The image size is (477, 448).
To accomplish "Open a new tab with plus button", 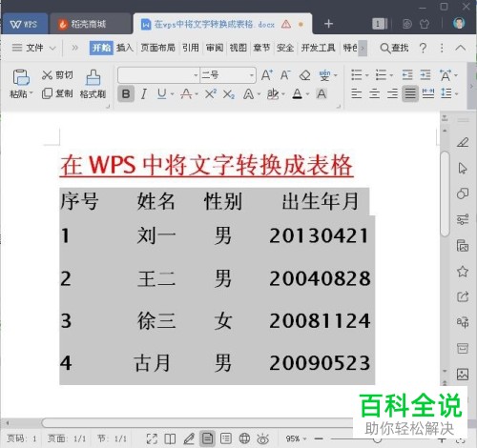I will tap(328, 24).
